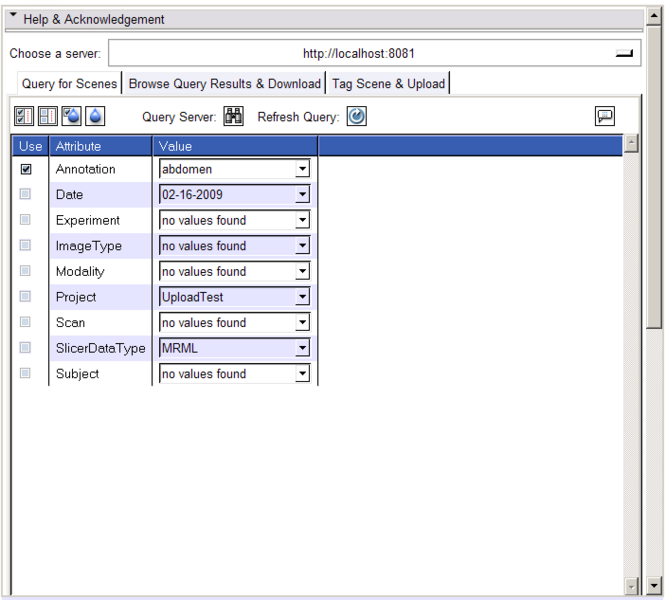Screen dimensions: 666x600
Task: Switch to Browse Query Results & Download tab
Action: [x=225, y=84]
